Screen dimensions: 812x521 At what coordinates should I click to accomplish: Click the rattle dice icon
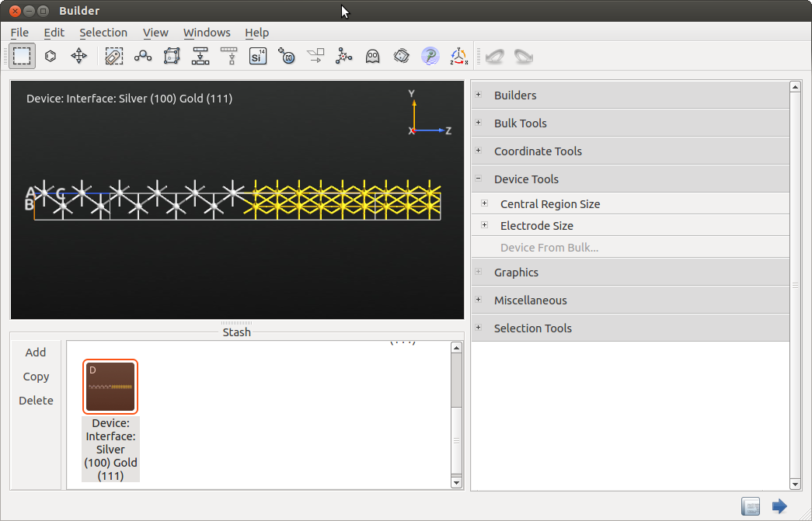(402, 56)
